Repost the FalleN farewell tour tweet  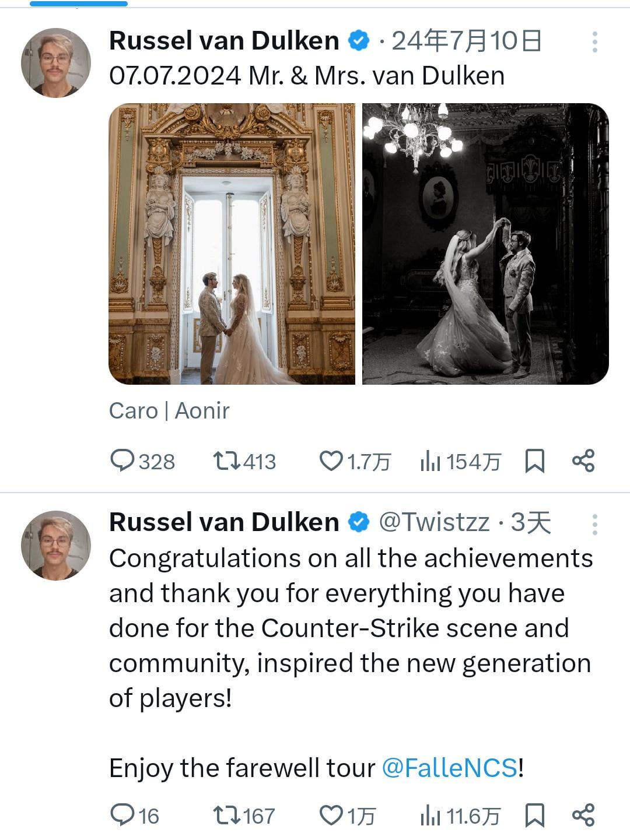227,814
